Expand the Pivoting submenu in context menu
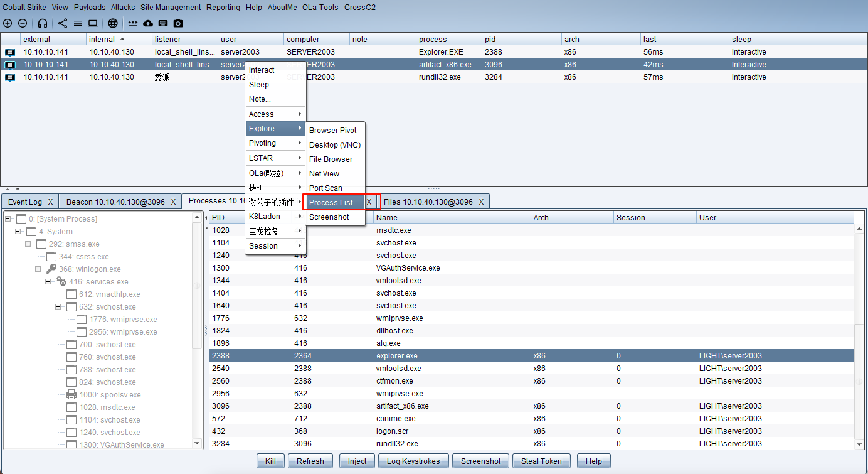 pos(275,143)
